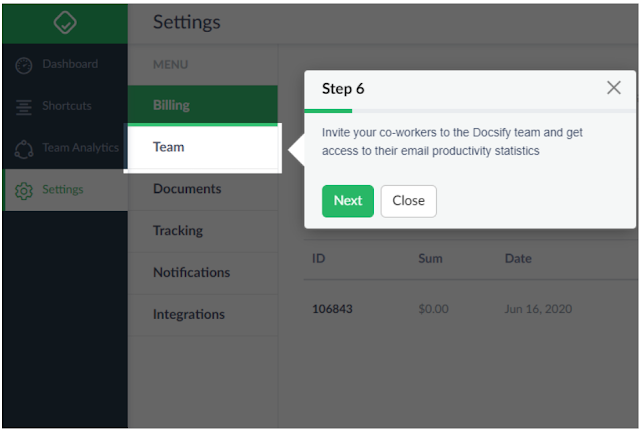Open the Integrations settings section

click(x=188, y=315)
